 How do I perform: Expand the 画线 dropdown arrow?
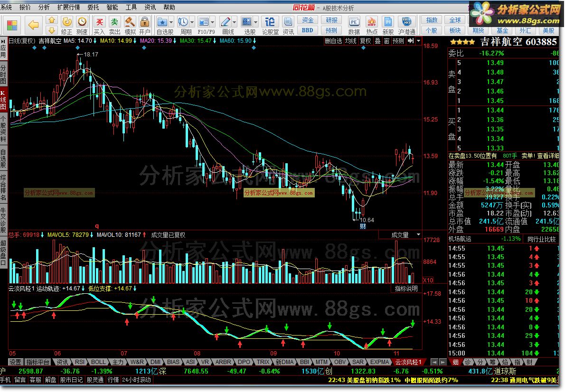pyautogui.click(x=234, y=22)
